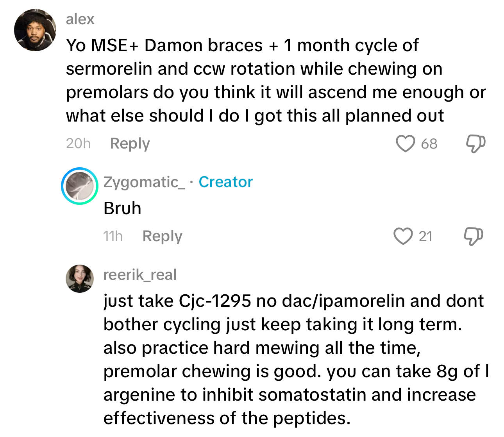Open the alex username link
Image resolution: width=504 pixels, height=437 pixels.
pyautogui.click(x=80, y=19)
